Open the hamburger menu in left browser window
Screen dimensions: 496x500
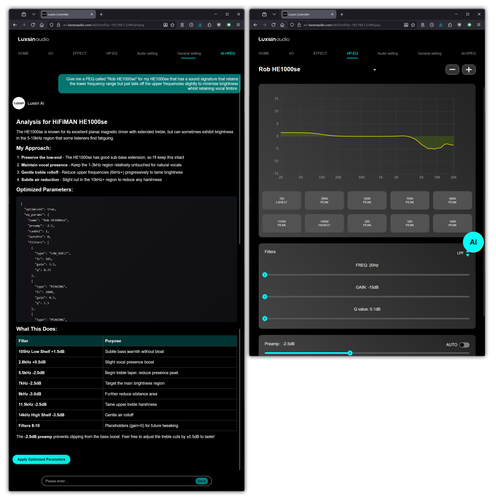click(238, 25)
